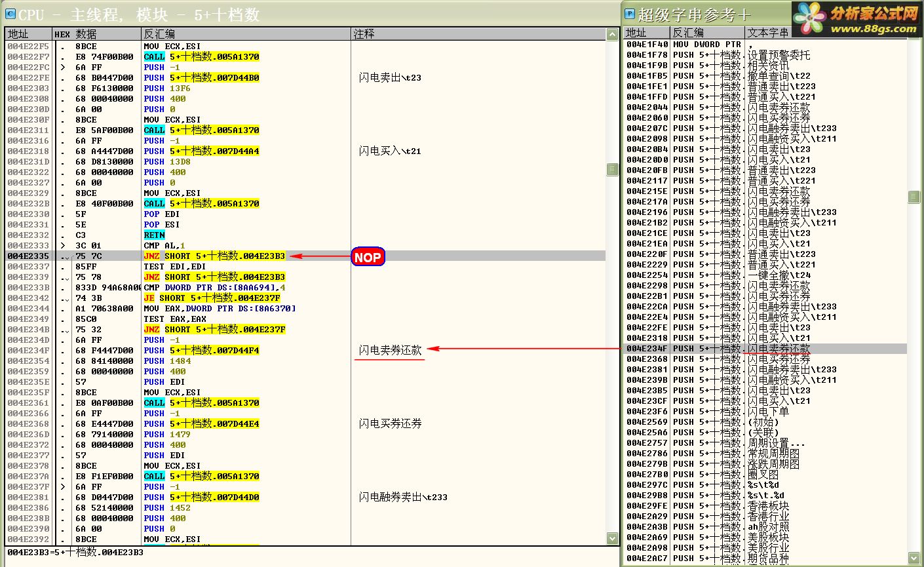
Task: Select the JE SHORT line at 004E2342
Action: [x=305, y=298]
